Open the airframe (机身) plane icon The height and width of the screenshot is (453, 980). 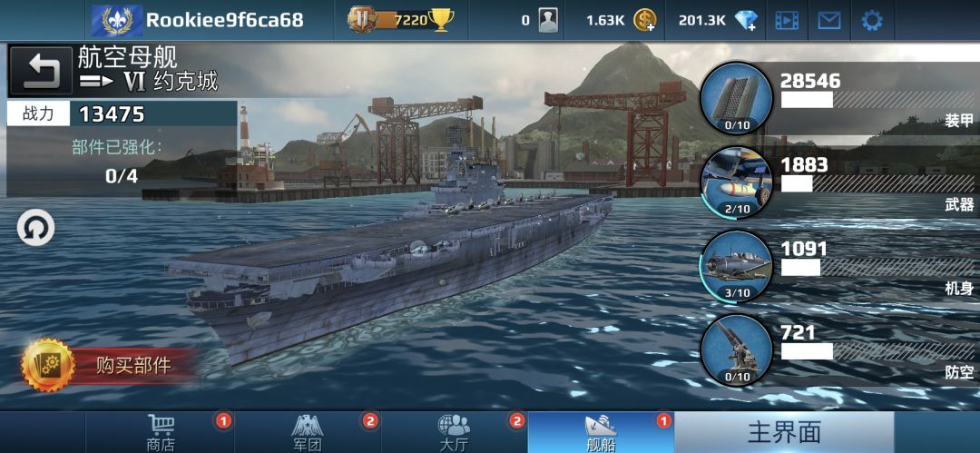[737, 267]
